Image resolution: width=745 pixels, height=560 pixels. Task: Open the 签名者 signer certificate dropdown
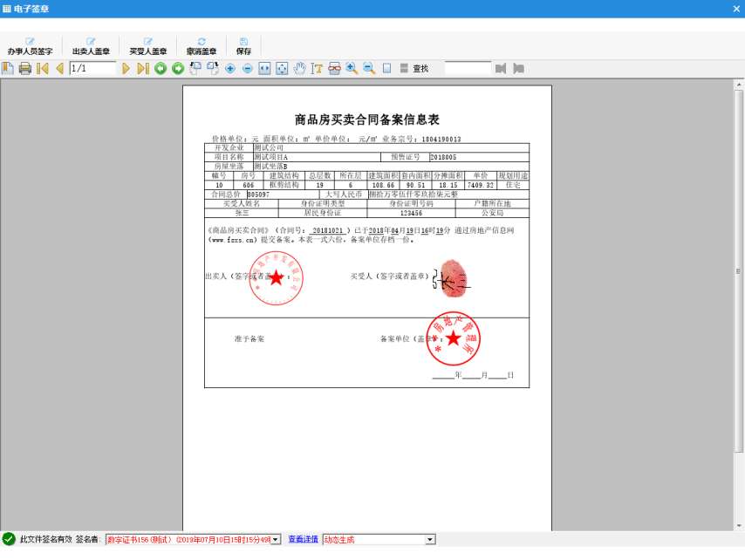click(277, 540)
